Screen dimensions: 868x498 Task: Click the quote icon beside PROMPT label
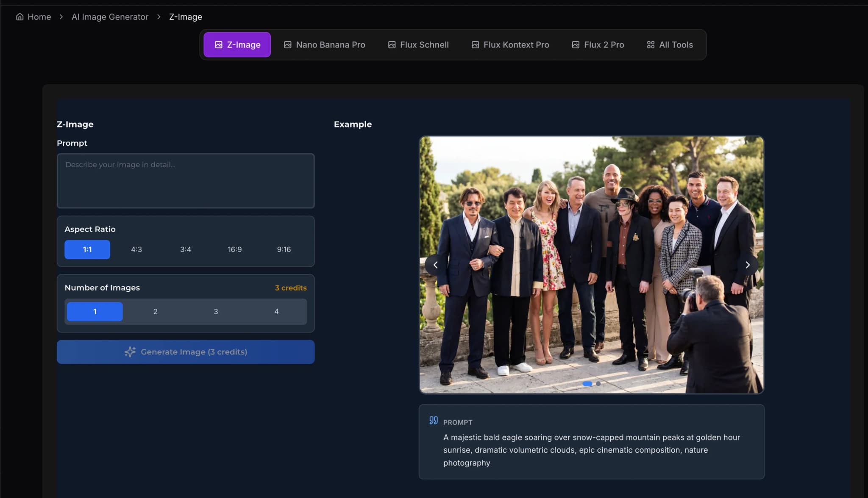pyautogui.click(x=433, y=421)
